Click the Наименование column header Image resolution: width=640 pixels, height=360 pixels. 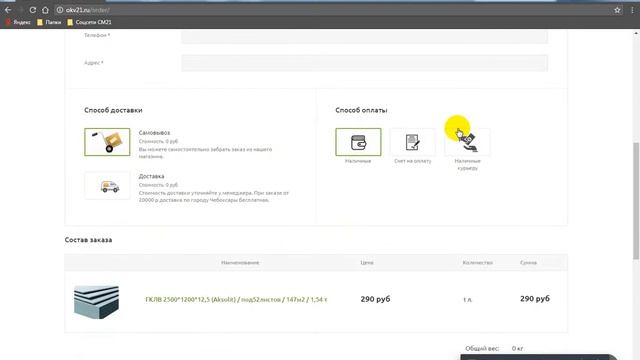(240, 262)
